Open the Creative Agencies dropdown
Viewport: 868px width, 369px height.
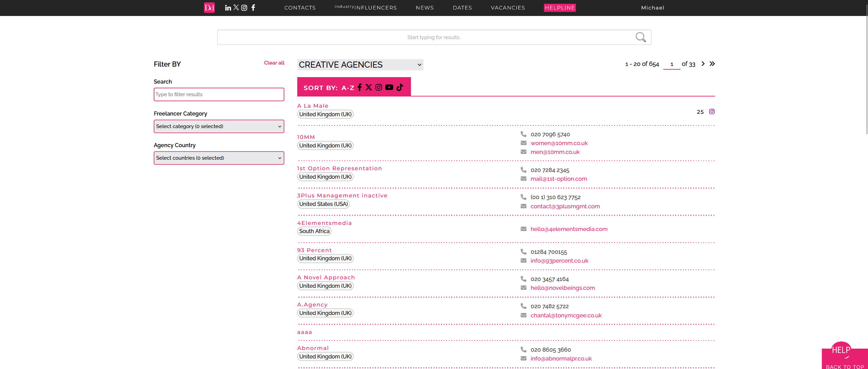[x=360, y=65]
